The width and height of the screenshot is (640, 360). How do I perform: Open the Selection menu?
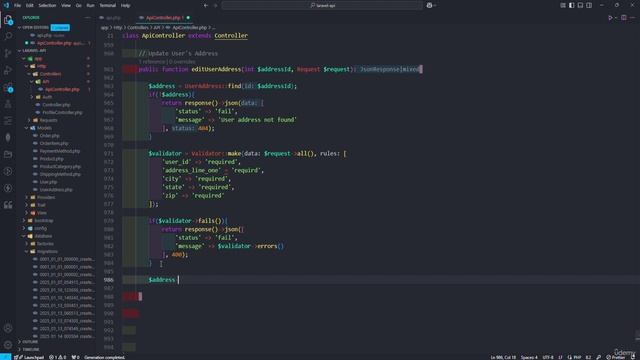coord(47,5)
